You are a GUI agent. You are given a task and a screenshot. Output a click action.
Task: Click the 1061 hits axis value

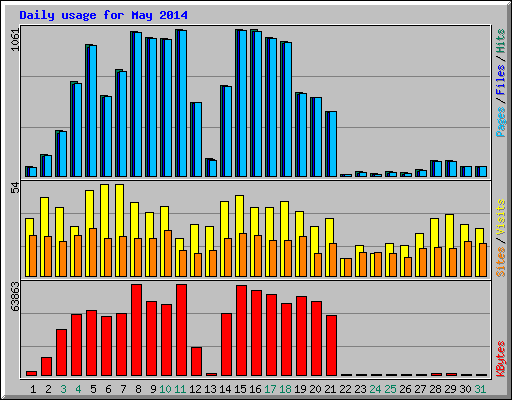click(15, 40)
